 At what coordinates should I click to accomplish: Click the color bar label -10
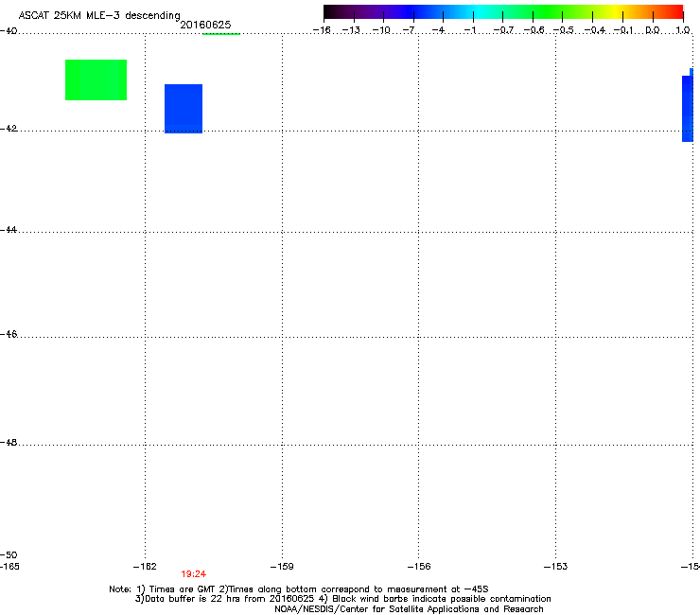(381, 30)
